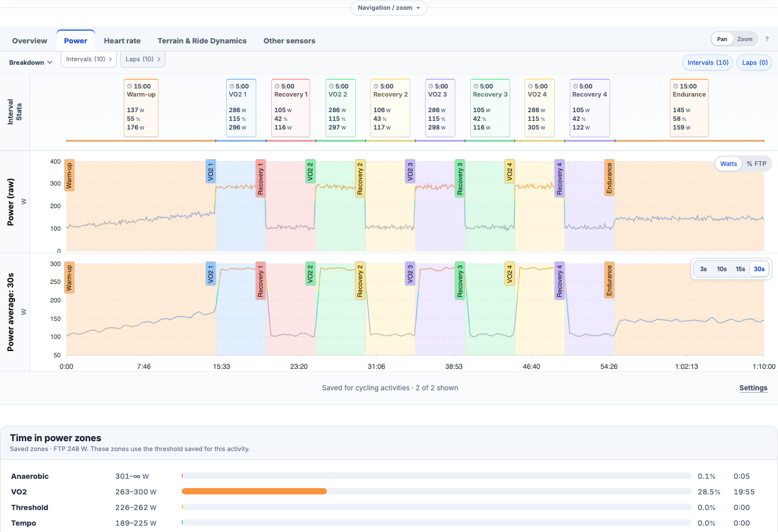Enable Pan mode toggle
Viewport: 778px width, 532px height.
pyautogui.click(x=722, y=39)
